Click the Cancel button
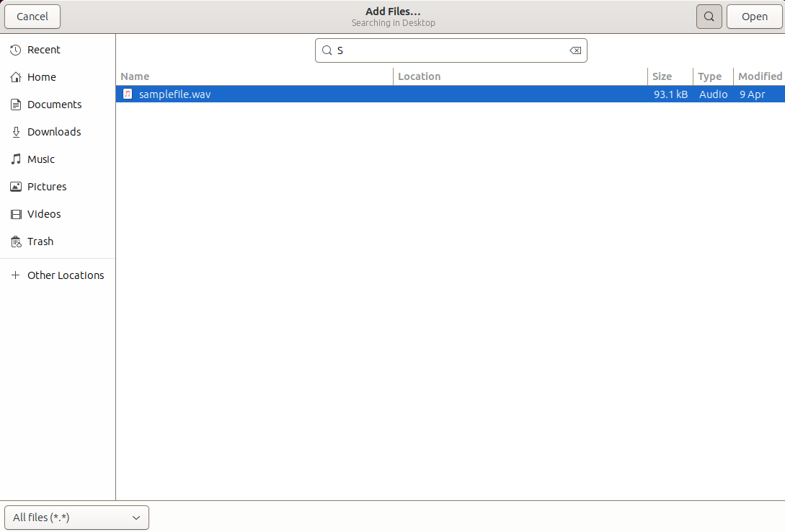This screenshot has height=532, width=785. [x=32, y=16]
